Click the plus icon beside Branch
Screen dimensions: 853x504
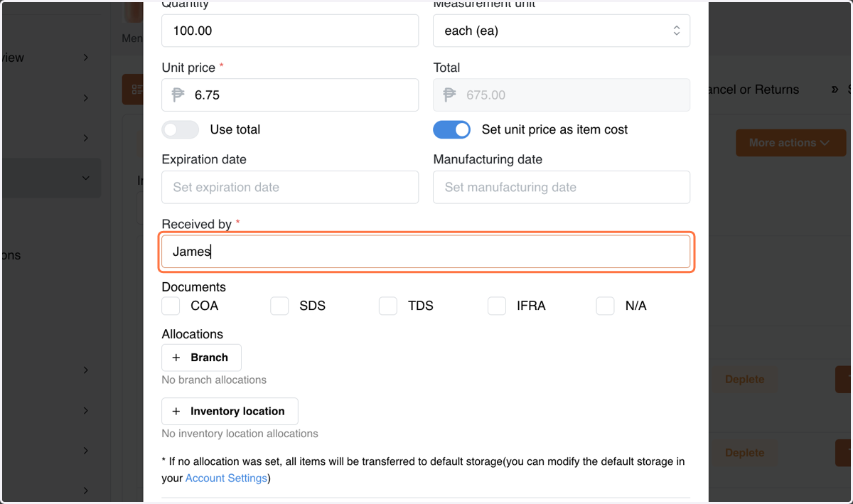[176, 358]
